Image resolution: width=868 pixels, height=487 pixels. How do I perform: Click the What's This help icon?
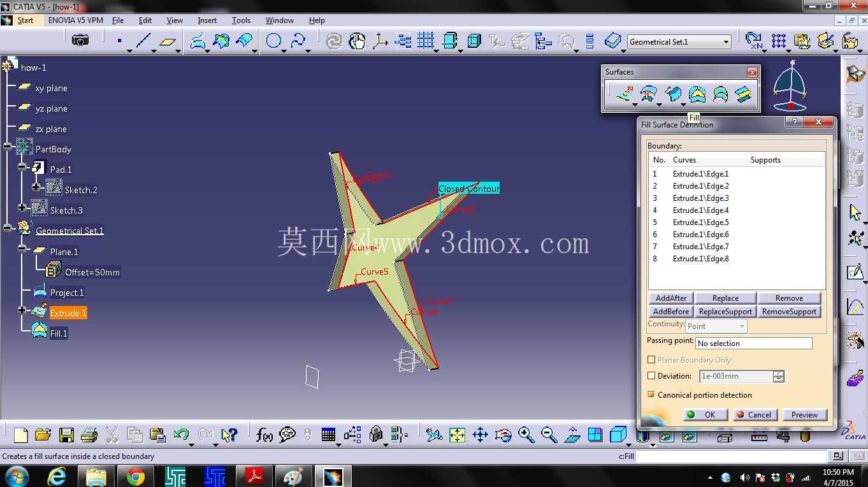click(x=229, y=435)
